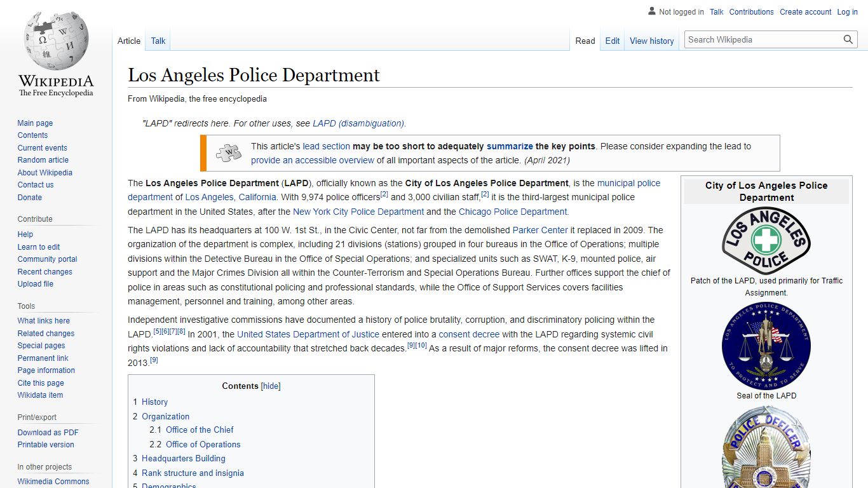
Task: Open Wikidata item link
Action: point(40,395)
